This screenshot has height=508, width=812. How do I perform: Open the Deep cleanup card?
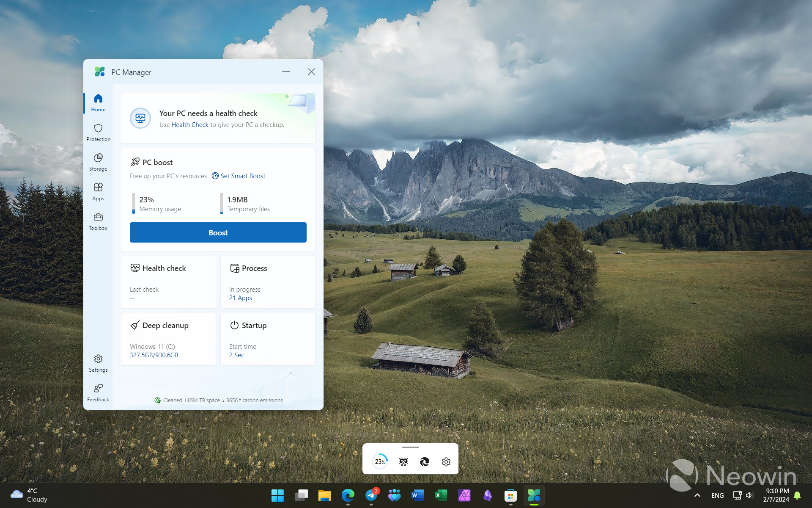pos(168,339)
